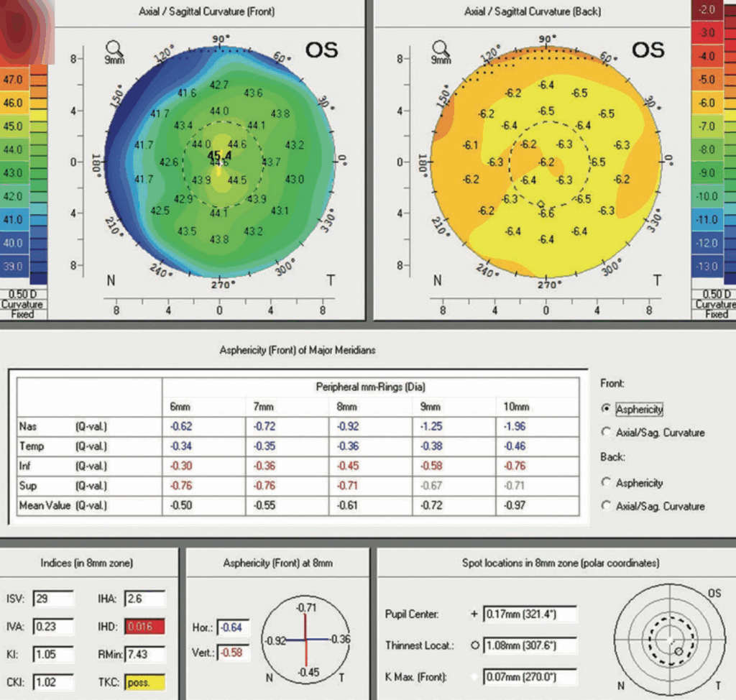Viewport: 736px width, 700px height.
Task: Click the 9mm magnifier icon on front map
Action: pos(114,49)
